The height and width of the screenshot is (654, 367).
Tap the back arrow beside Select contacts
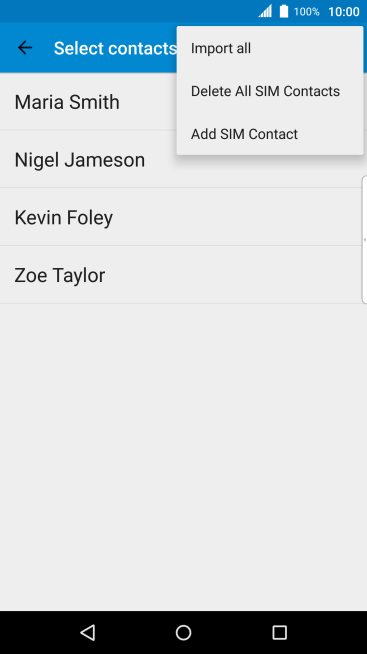click(25, 48)
